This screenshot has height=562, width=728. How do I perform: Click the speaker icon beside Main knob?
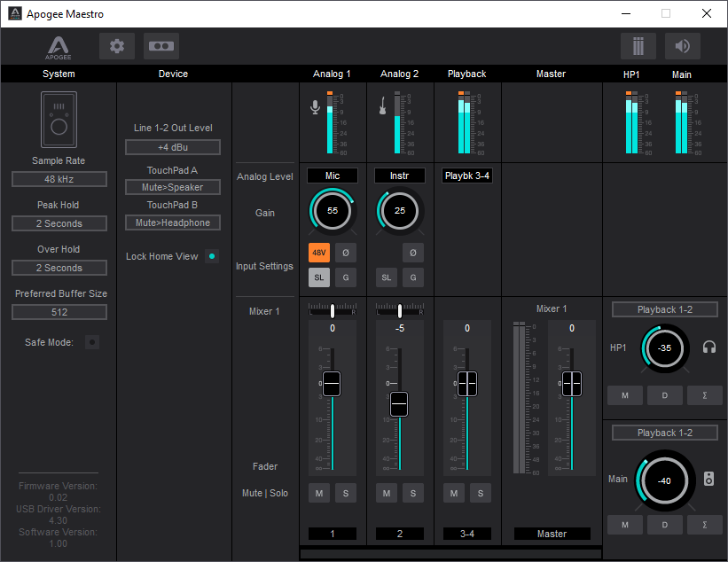(x=709, y=480)
